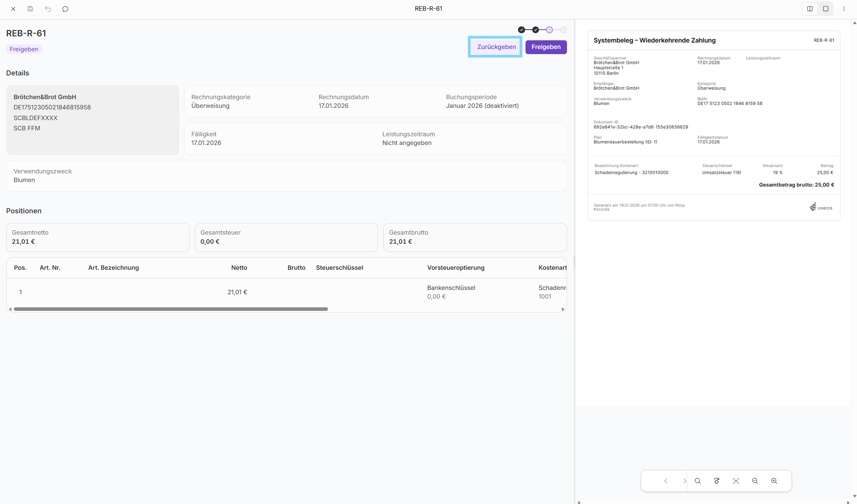857x504 pixels.
Task: Click the Steuerschlüssel column header
Action: (339, 268)
